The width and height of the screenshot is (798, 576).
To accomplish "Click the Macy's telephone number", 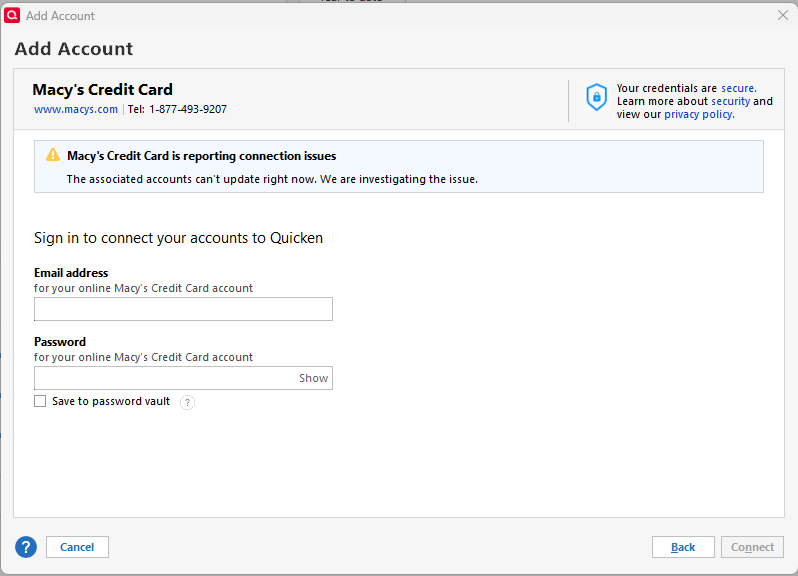I will 188,109.
